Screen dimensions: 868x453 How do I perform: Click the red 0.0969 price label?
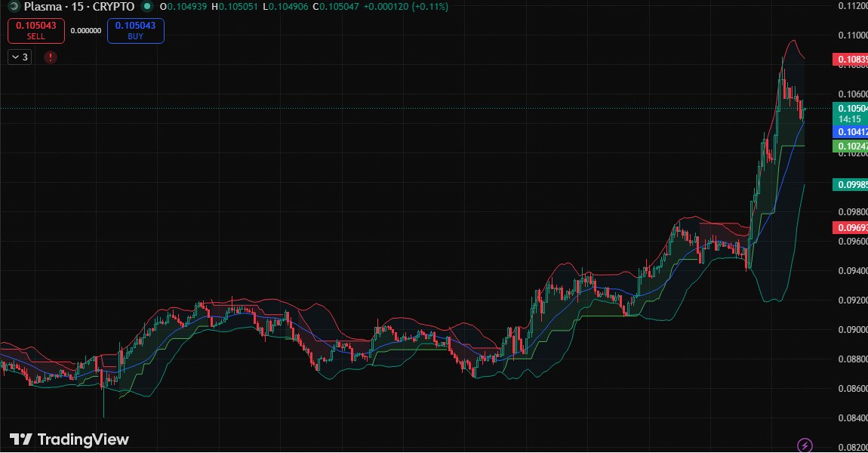click(x=851, y=227)
